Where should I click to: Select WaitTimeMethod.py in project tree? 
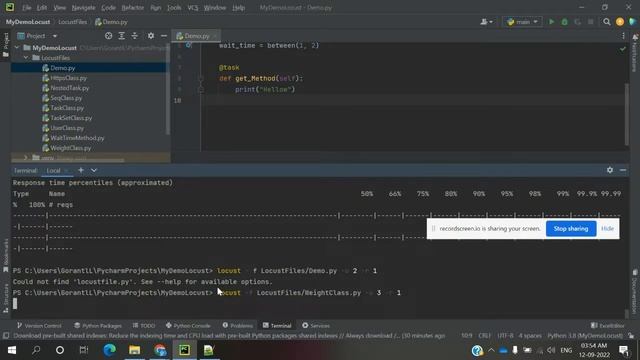[x=77, y=138]
